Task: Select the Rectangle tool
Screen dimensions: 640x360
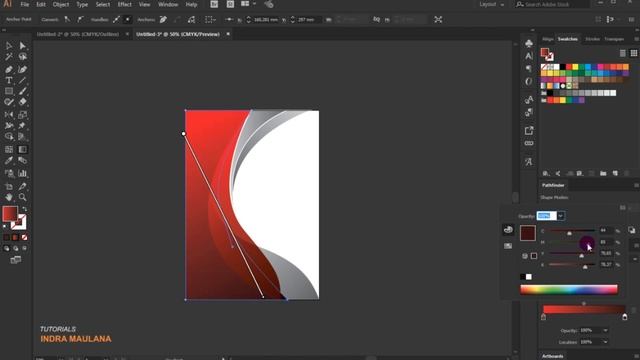Action: tap(9, 91)
